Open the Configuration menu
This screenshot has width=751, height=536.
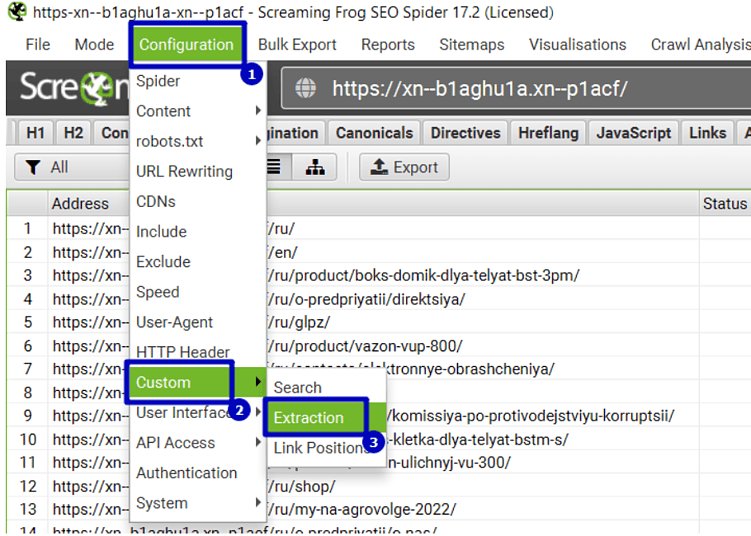(x=186, y=45)
